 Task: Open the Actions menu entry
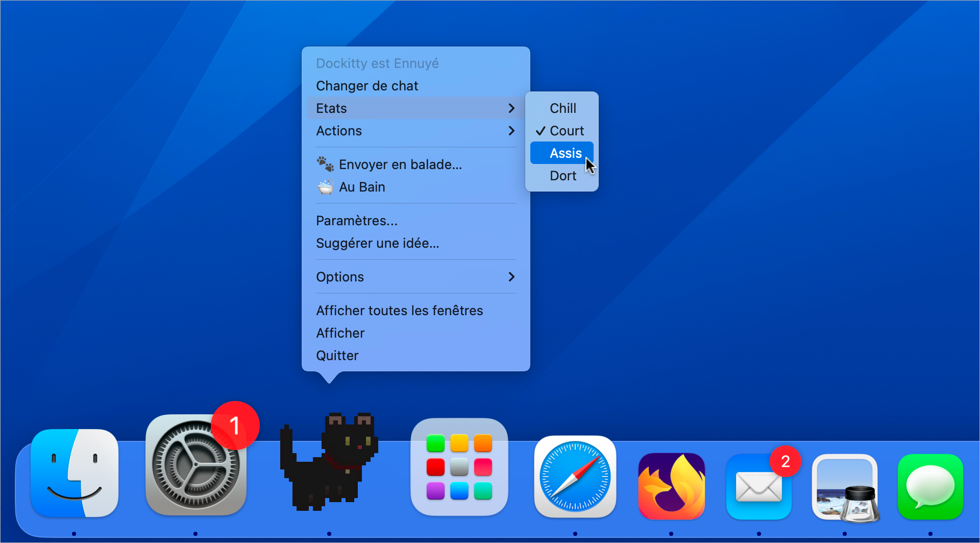(416, 131)
